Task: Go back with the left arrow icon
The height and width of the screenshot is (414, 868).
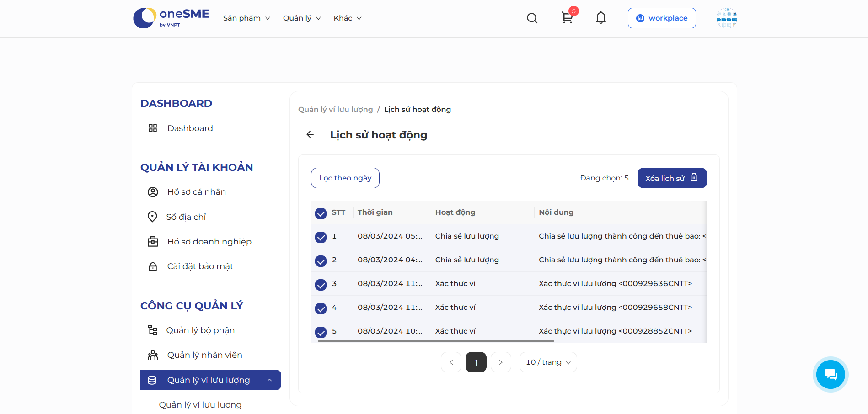Action: 310,134
